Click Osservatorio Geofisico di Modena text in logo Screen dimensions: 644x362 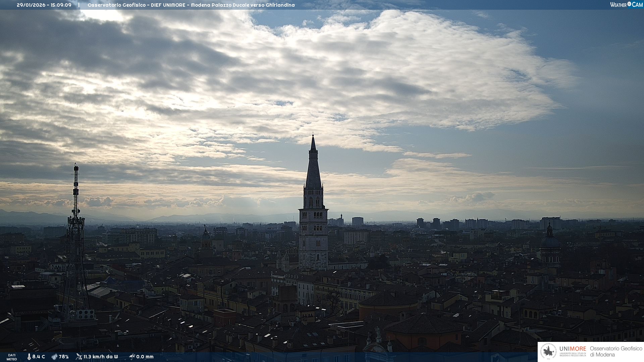[616, 352]
